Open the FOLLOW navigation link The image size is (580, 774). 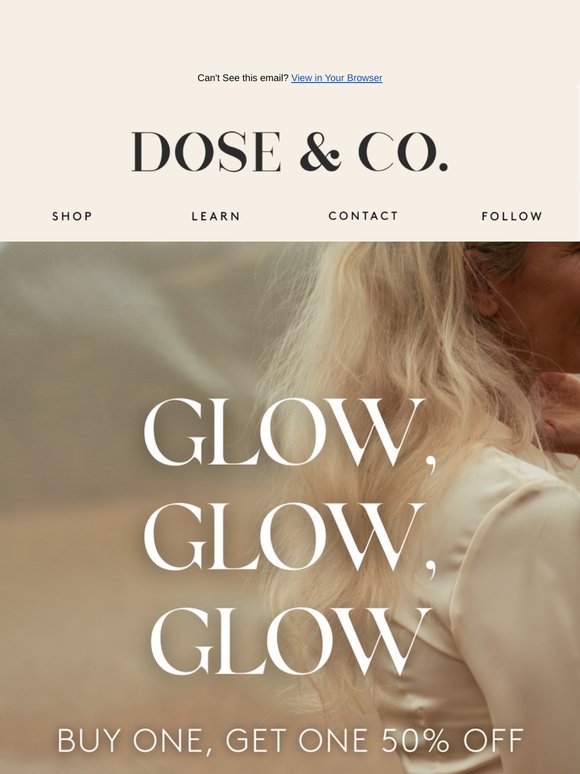point(512,216)
